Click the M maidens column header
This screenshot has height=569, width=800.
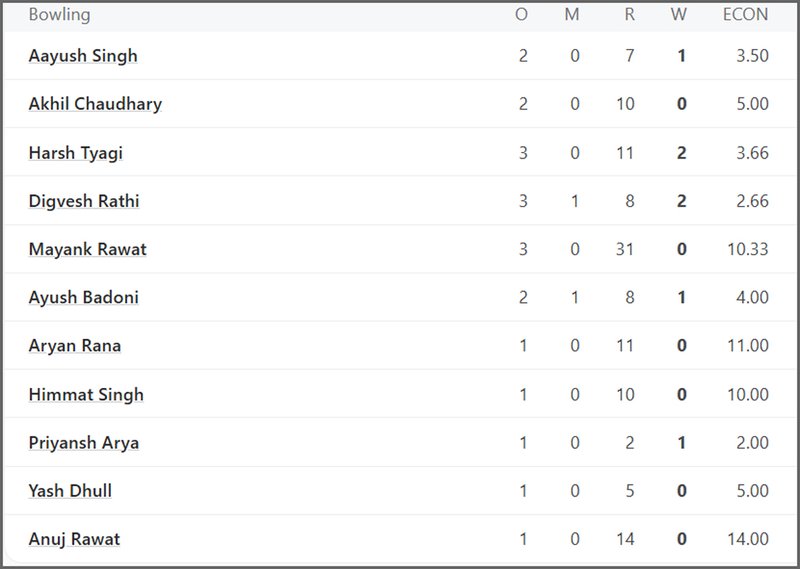(572, 14)
